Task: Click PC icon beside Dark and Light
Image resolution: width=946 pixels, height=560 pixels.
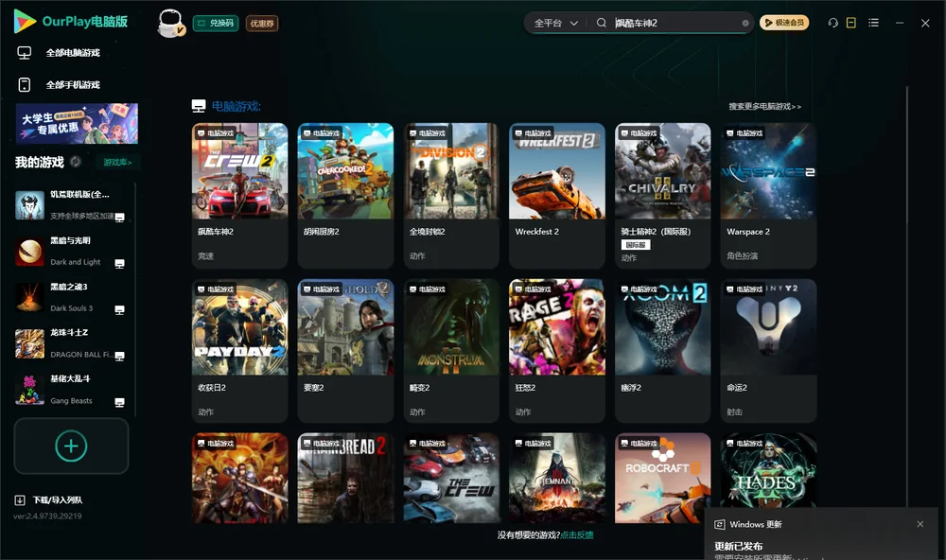Action: tap(119, 264)
